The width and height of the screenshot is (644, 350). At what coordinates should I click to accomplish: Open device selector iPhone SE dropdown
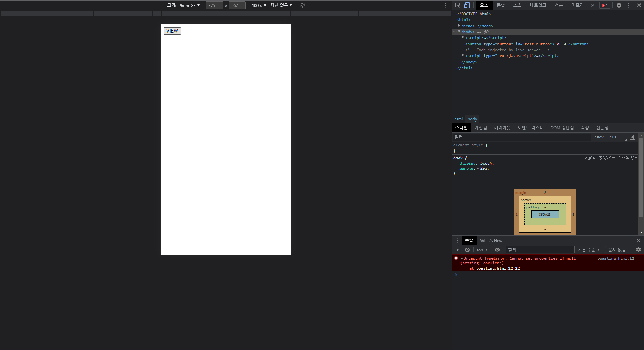point(183,5)
